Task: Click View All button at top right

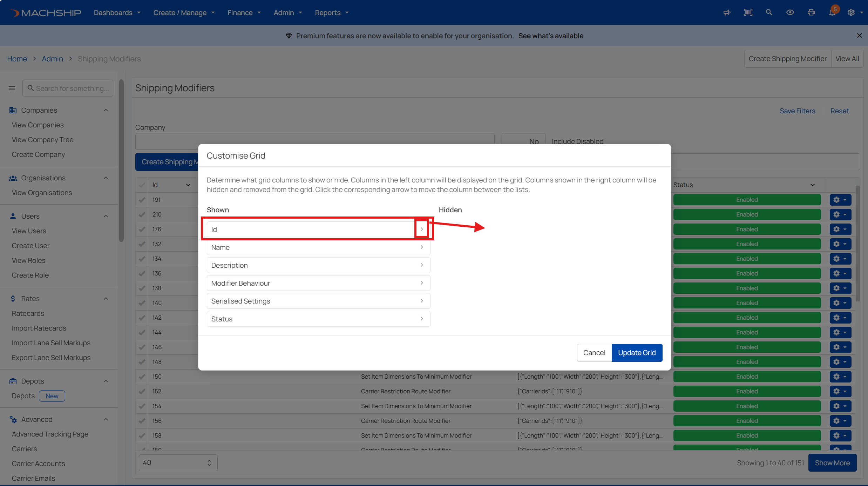Action: [x=847, y=59]
